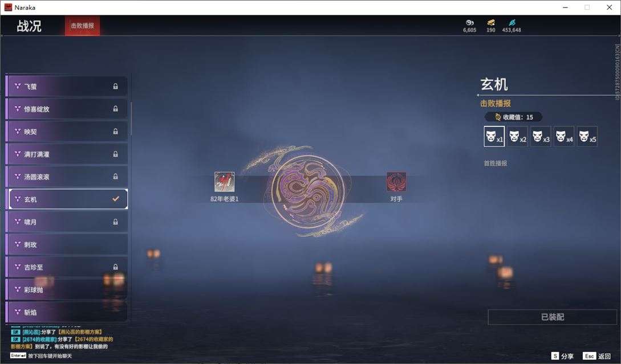Click the 6,605 silver balance value

(470, 30)
